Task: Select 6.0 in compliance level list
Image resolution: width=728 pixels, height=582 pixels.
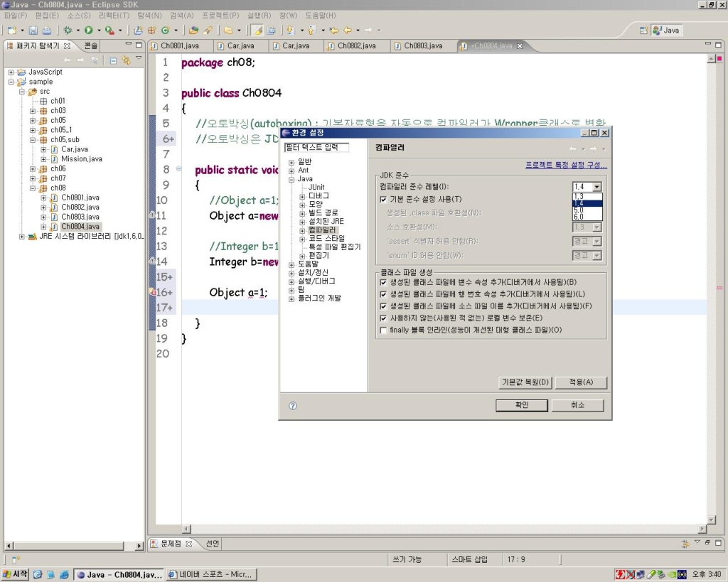Action: (x=587, y=217)
